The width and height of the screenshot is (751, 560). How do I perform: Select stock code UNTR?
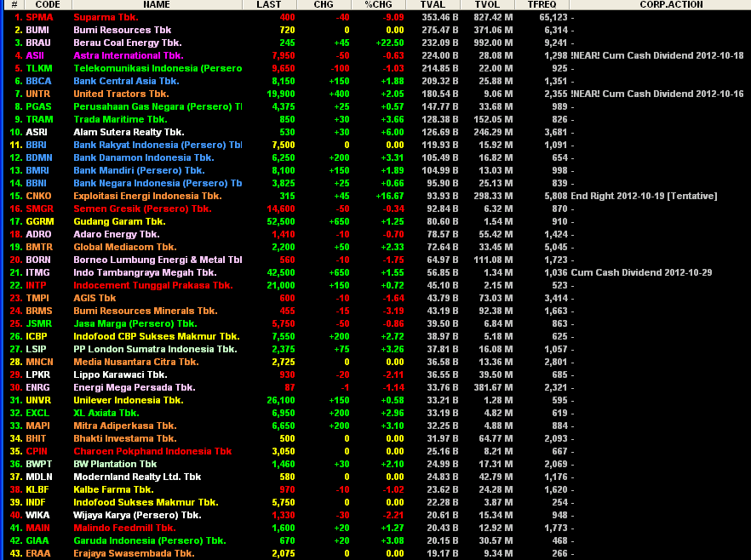(x=37, y=94)
